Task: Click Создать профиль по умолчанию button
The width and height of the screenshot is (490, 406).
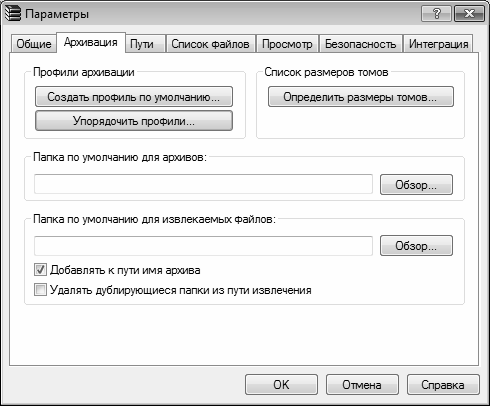Action: (134, 97)
